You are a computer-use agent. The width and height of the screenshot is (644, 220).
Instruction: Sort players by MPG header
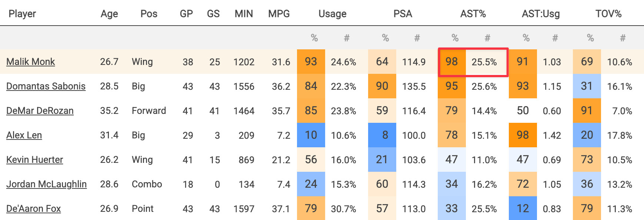coord(279,14)
